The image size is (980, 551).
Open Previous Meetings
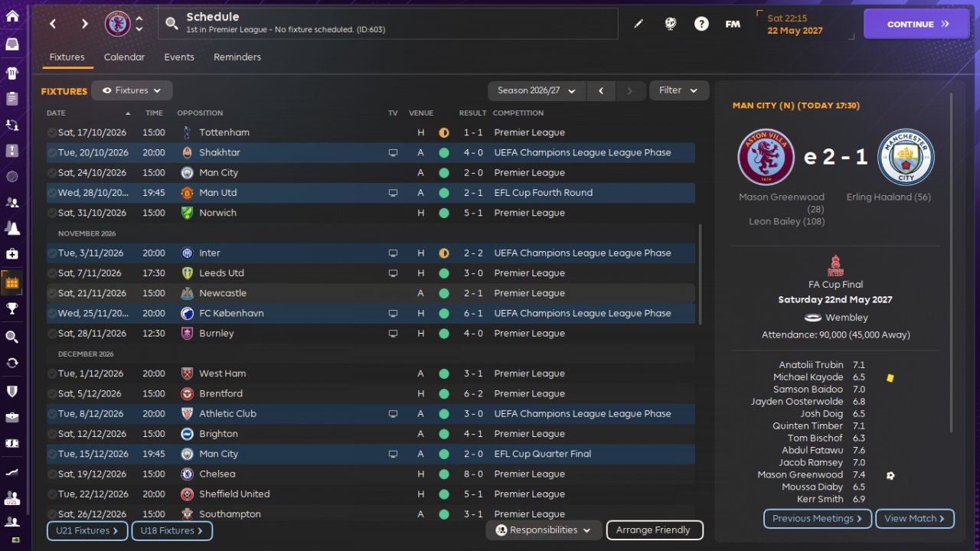pos(818,519)
